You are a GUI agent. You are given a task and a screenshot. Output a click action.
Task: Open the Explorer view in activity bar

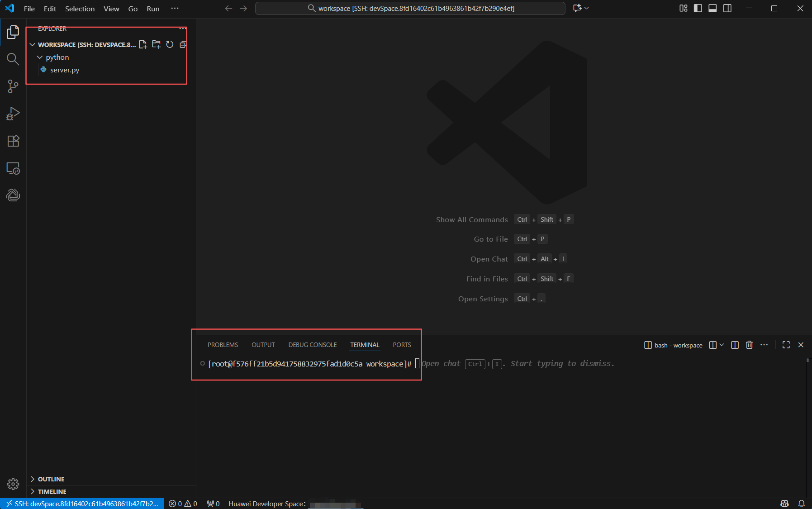[x=13, y=32]
